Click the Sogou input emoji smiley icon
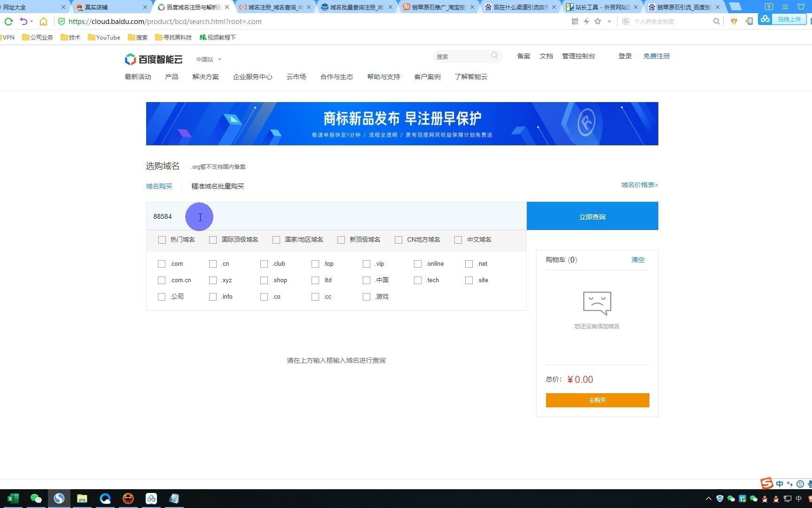The height and width of the screenshot is (508, 812). point(800,484)
